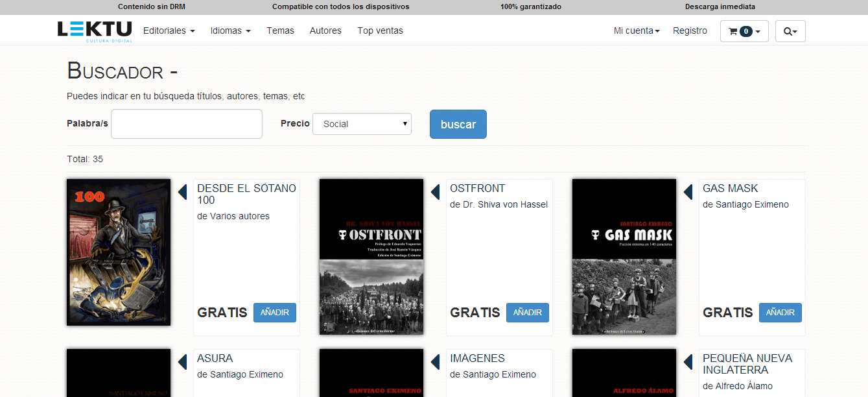Screen dimensions: 868x397
Task: Expand the Mi cuenta dropdown
Action: 637,30
